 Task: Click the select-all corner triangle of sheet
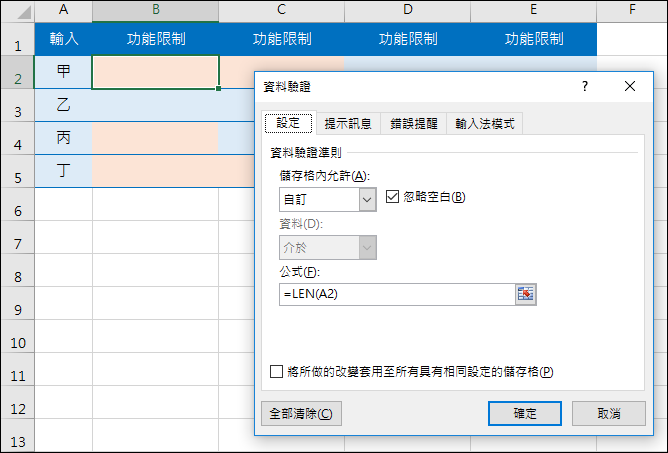24,12
